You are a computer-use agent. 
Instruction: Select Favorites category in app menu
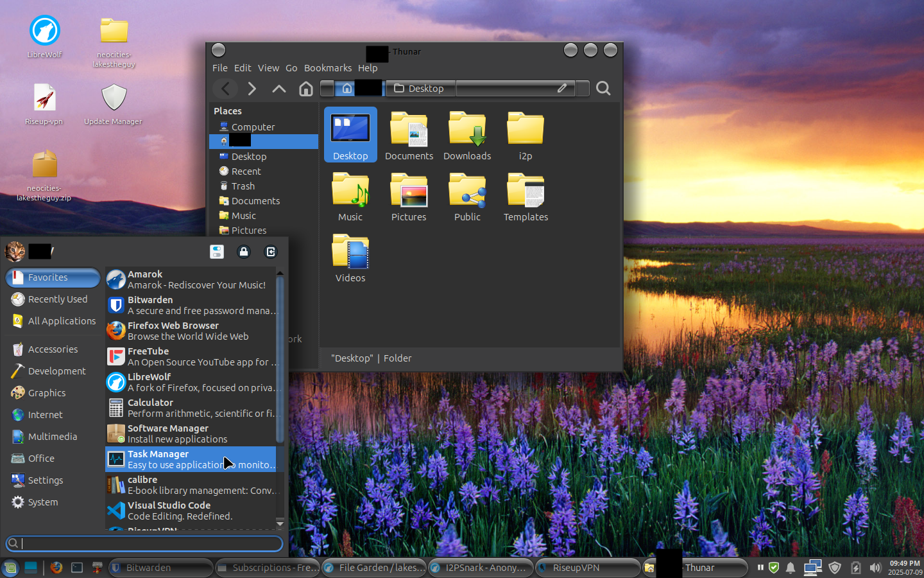[53, 277]
